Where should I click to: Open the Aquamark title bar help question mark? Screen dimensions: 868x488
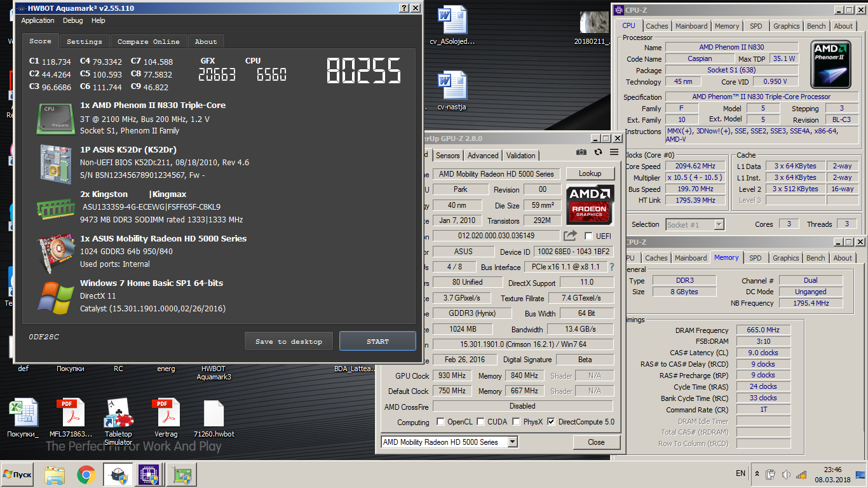pos(404,8)
